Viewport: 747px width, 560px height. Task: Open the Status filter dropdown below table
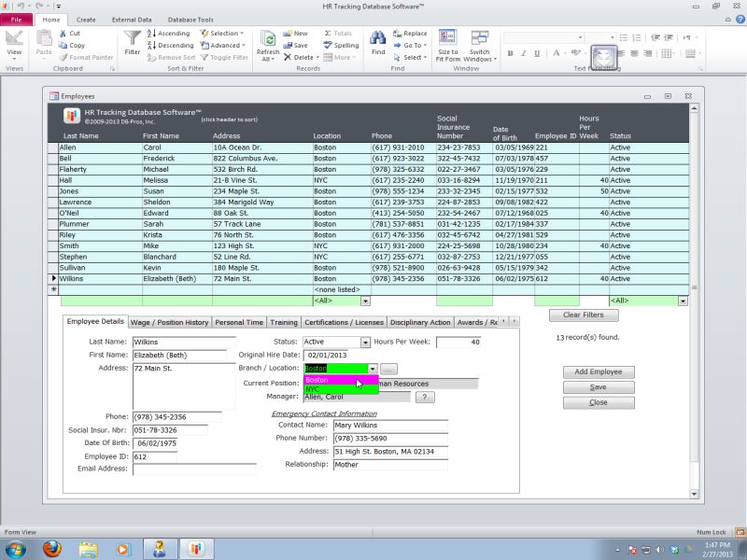click(683, 301)
